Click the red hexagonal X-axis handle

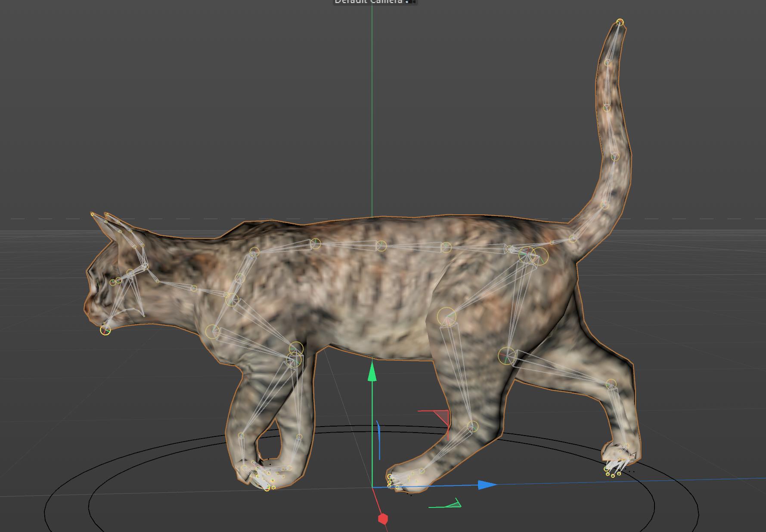pyautogui.click(x=383, y=519)
